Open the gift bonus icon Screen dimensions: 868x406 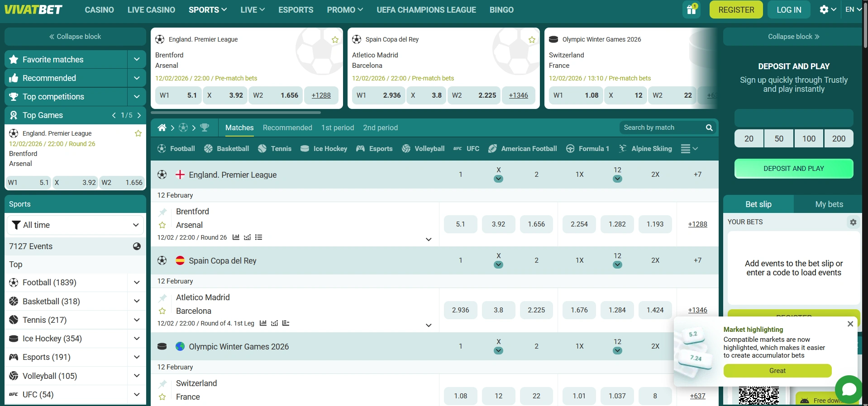[x=691, y=9]
